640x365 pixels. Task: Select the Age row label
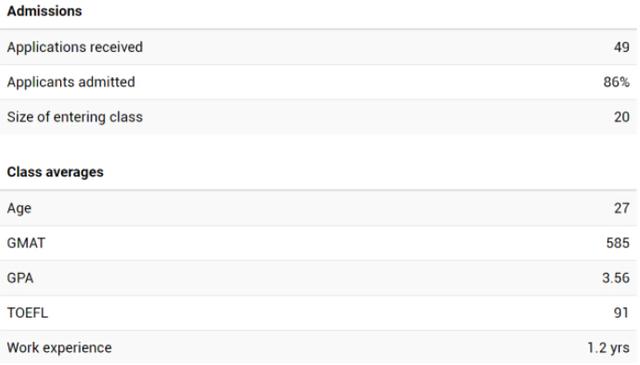click(19, 208)
